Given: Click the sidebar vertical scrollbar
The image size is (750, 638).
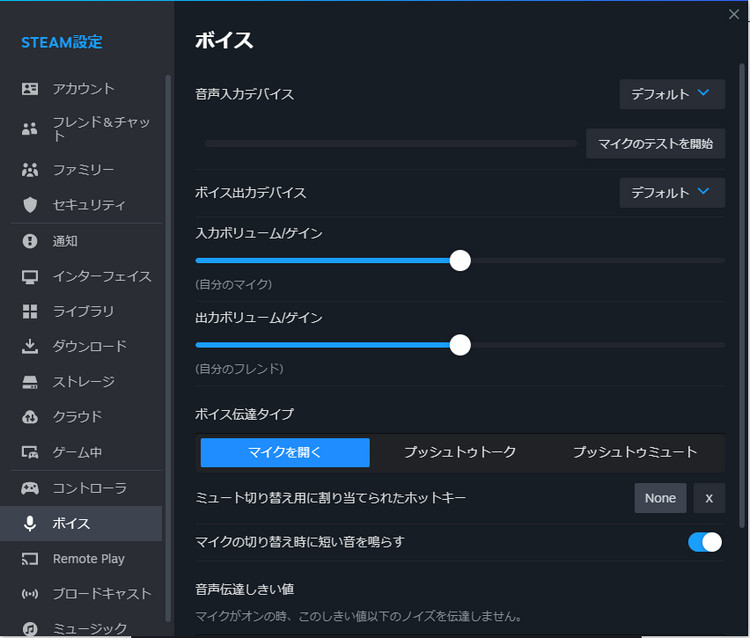Looking at the screenshot, I should pyautogui.click(x=168, y=348).
